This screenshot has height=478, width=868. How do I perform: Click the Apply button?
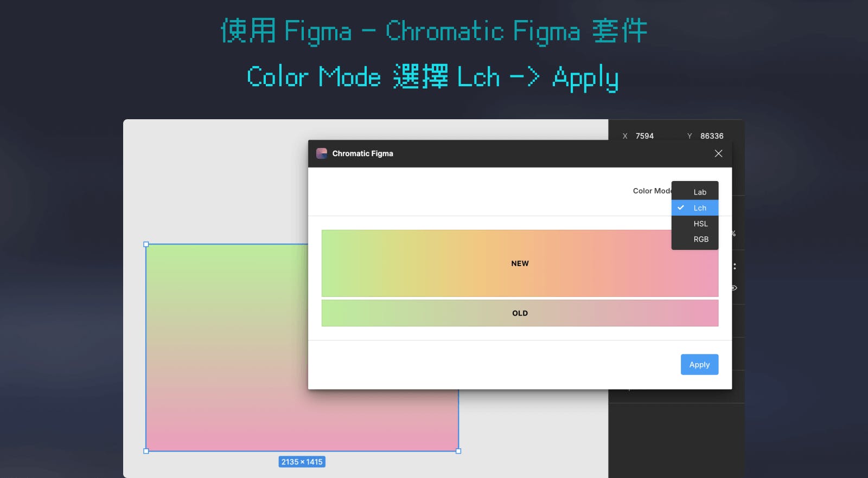click(x=699, y=364)
